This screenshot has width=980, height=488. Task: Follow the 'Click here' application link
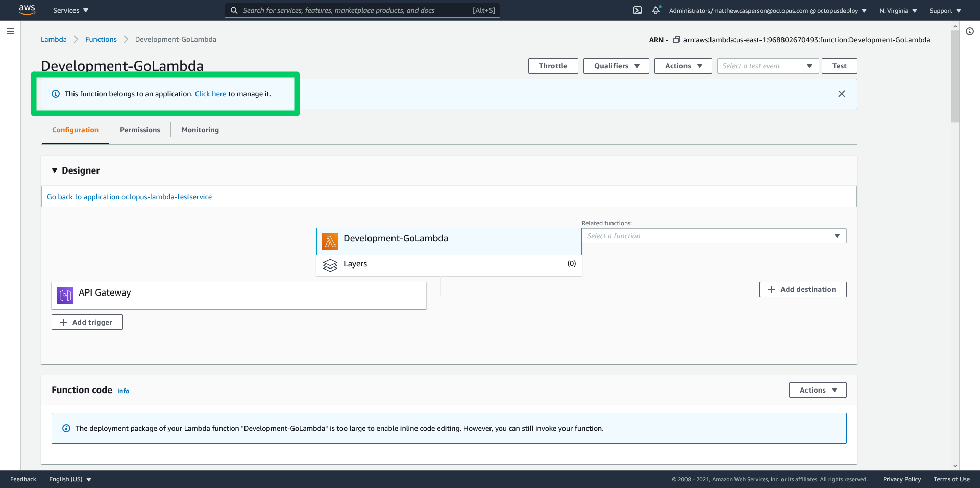click(x=210, y=94)
